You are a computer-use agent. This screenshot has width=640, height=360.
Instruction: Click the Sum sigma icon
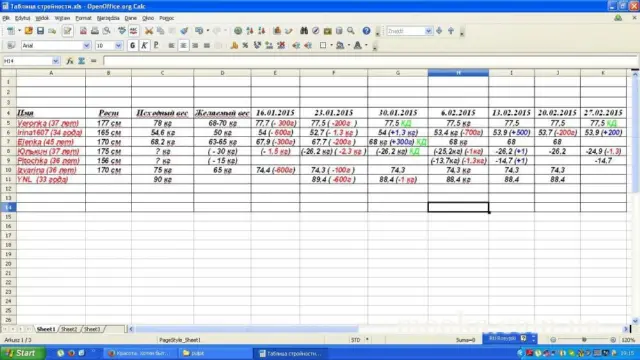pos(82,61)
